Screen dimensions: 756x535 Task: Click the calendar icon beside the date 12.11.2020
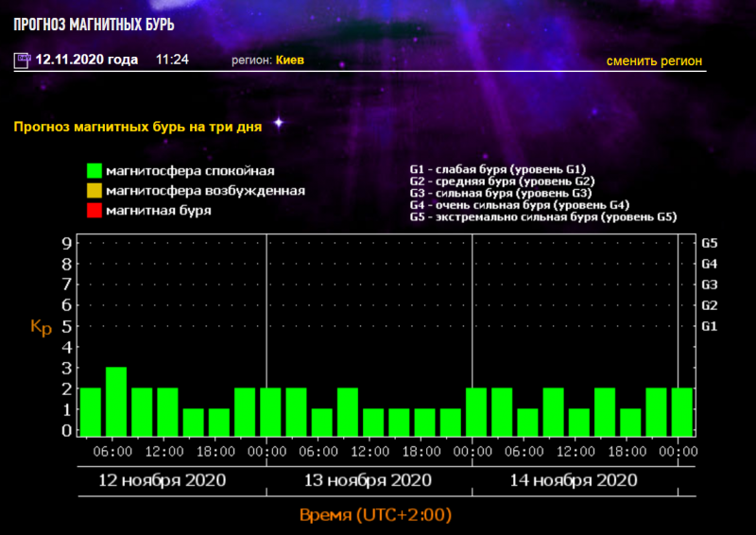point(22,60)
